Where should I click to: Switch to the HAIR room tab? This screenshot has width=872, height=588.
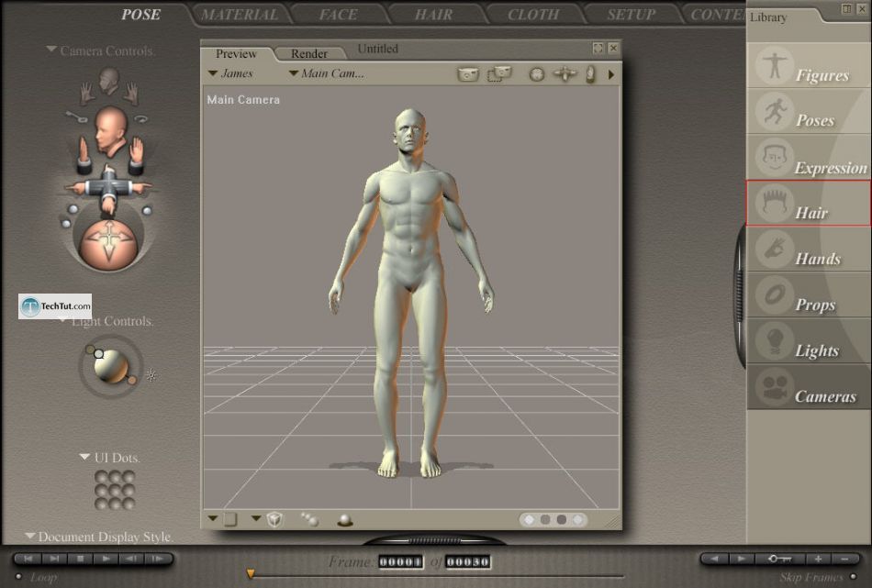(x=434, y=15)
